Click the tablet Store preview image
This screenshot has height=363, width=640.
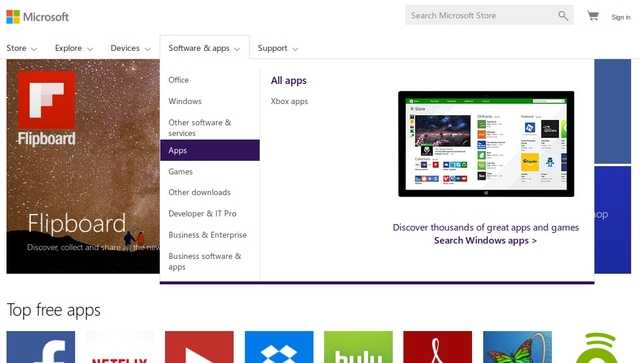tap(486, 144)
